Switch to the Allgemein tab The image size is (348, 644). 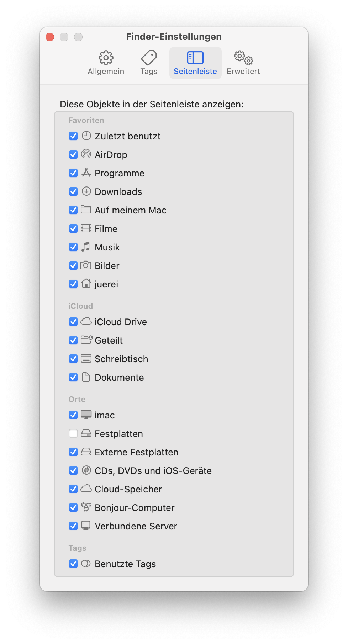coord(106,63)
